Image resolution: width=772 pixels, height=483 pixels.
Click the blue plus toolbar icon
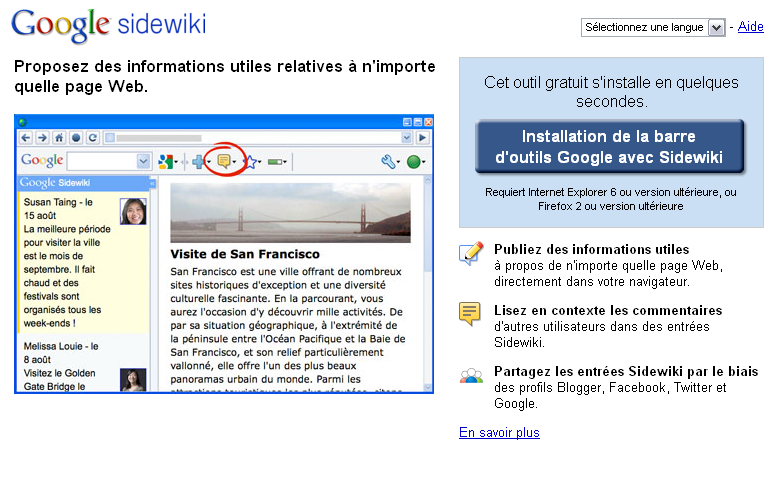click(198, 161)
